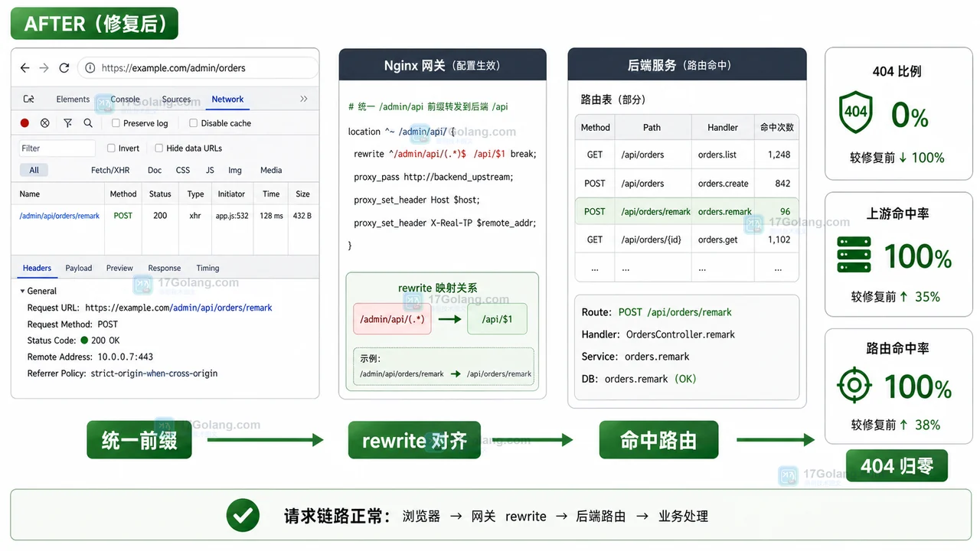Screen dimensions: 980x551
Task: Switch to Response detail tab
Action: (165, 269)
